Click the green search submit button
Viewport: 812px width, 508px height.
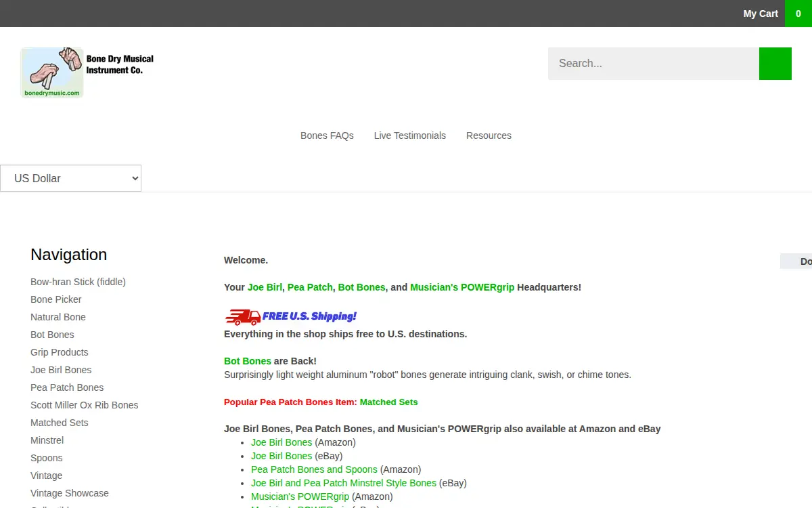point(775,64)
